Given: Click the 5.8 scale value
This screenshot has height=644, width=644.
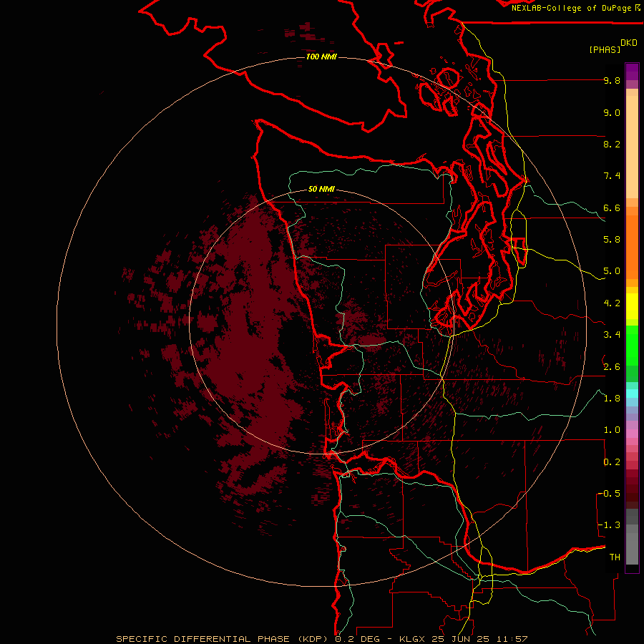Looking at the screenshot, I should coord(612,240).
